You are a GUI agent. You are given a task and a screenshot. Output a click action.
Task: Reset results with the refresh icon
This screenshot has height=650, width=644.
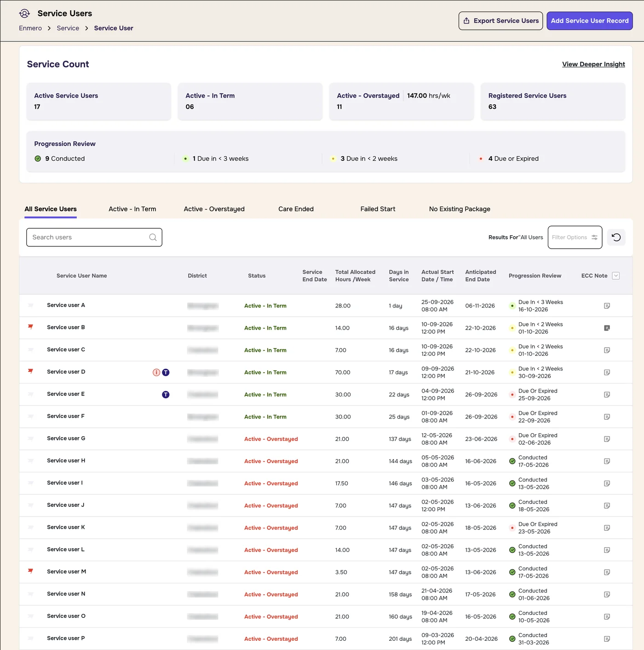(x=616, y=238)
